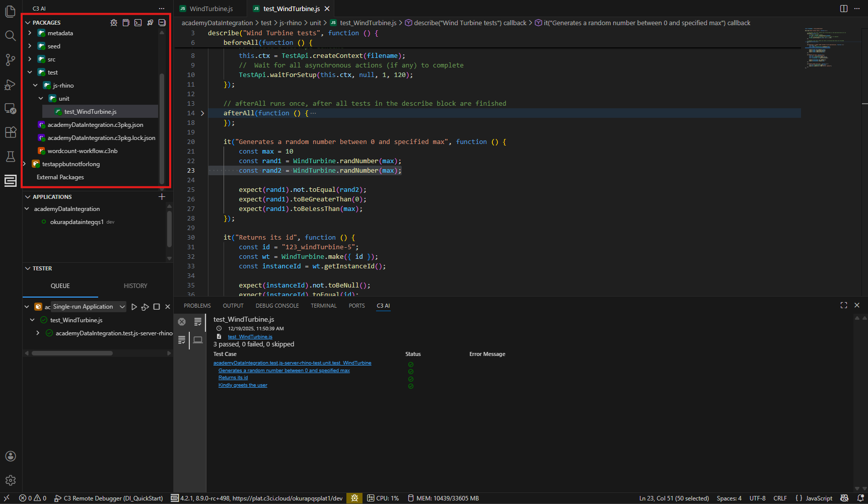Stop the running test with the stop icon
The width and height of the screenshot is (868, 504).
click(156, 306)
